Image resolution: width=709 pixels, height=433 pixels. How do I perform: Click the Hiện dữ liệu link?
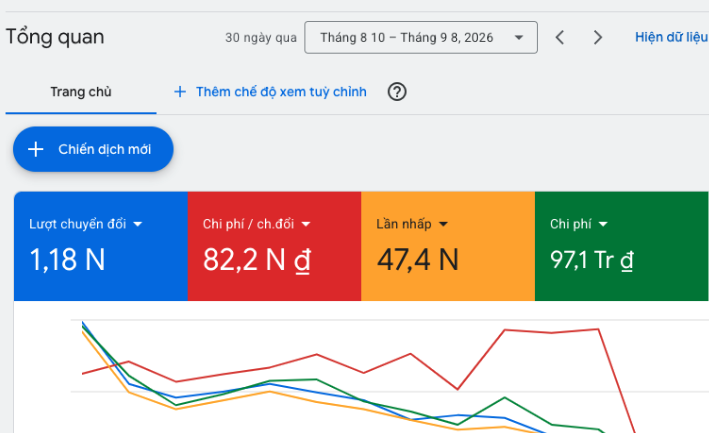[671, 38]
